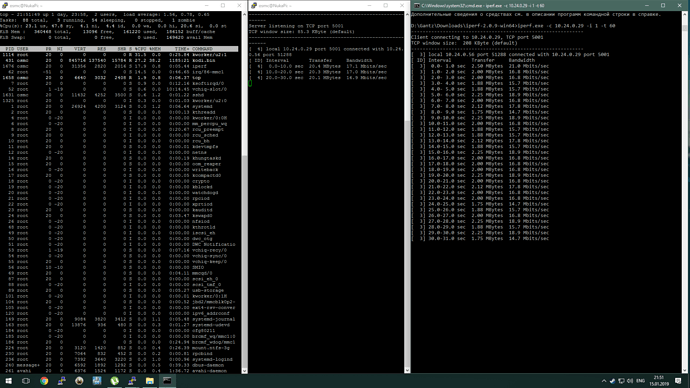Show hidden system tray icons
Image resolution: width=690 pixels, height=388 pixels.
(604, 381)
